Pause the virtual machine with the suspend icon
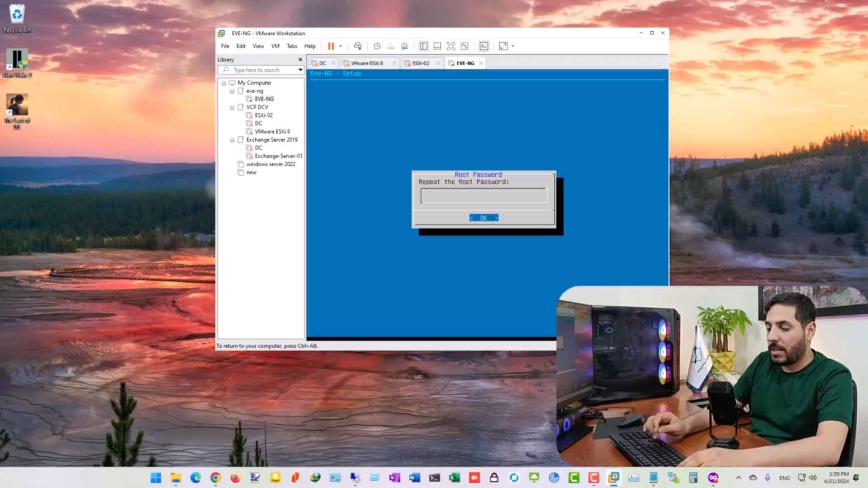 point(331,46)
